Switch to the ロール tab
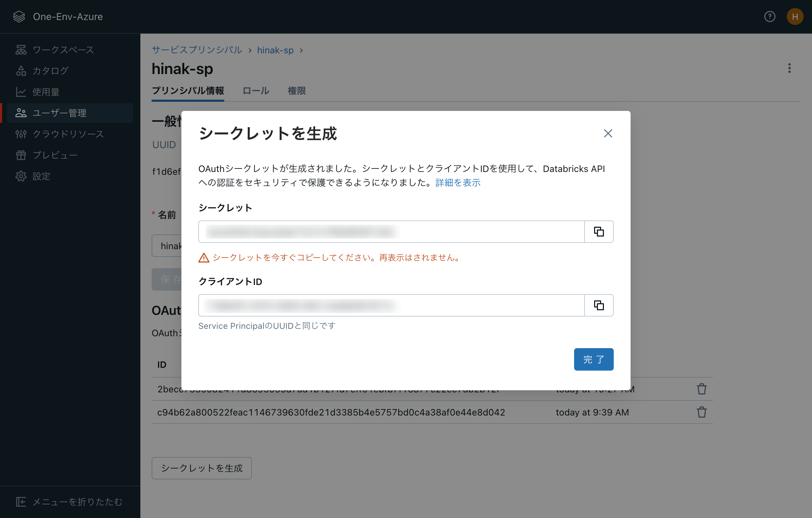 point(255,91)
